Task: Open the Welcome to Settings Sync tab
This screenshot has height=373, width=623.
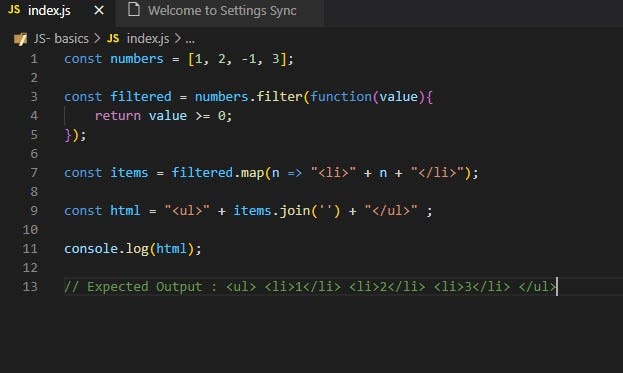Action: pos(220,11)
